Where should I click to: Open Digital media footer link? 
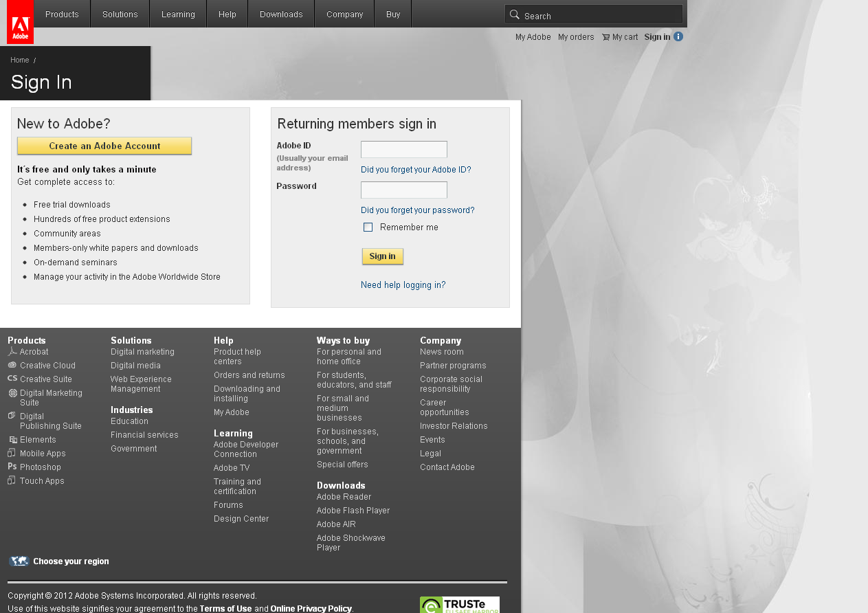pyautogui.click(x=135, y=366)
